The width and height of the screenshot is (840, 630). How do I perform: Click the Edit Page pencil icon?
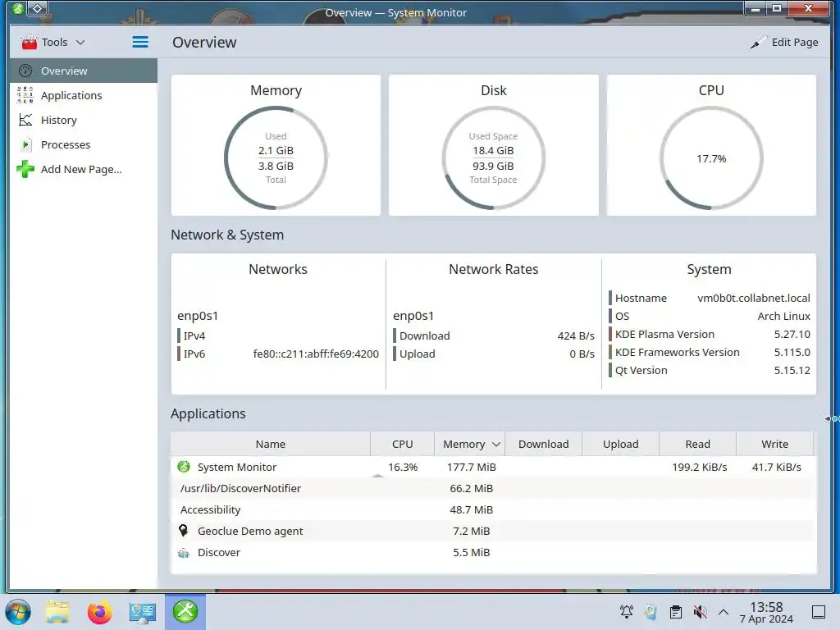[x=758, y=43]
